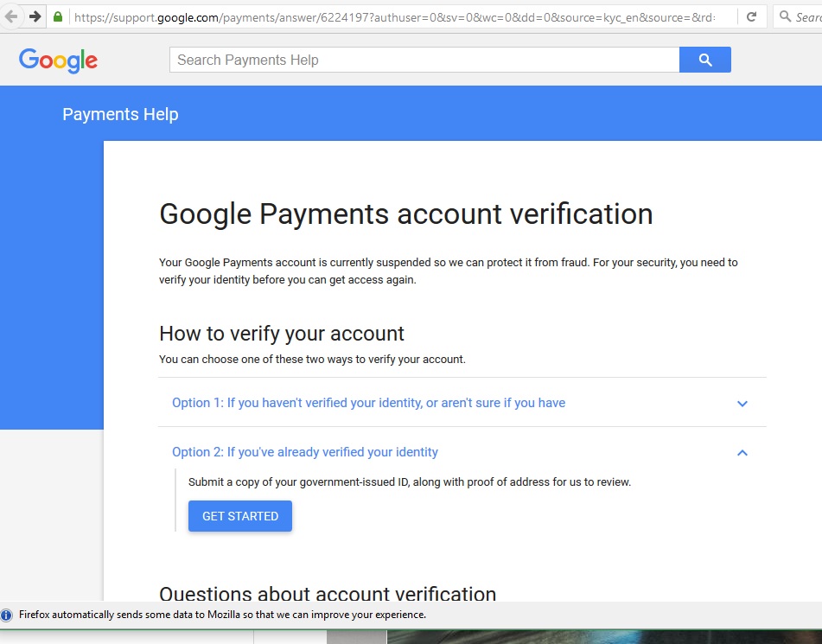
Task: Click the Google logo
Action: click(58, 60)
